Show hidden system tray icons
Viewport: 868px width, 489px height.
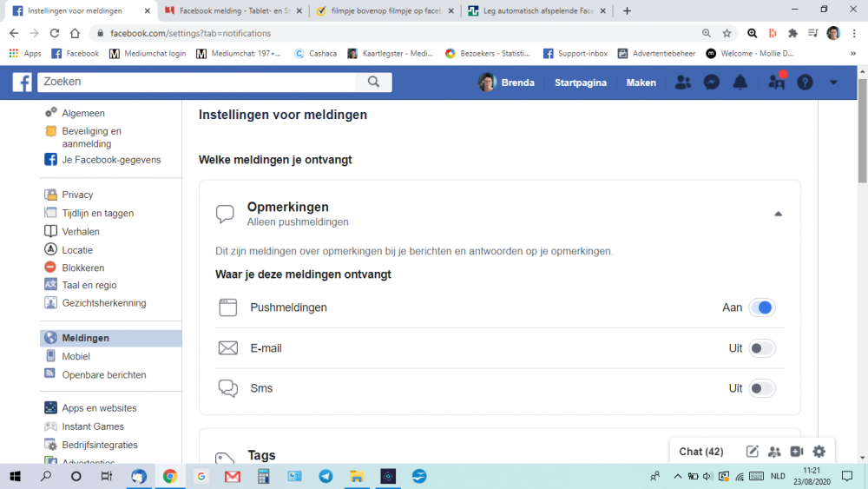(678, 476)
